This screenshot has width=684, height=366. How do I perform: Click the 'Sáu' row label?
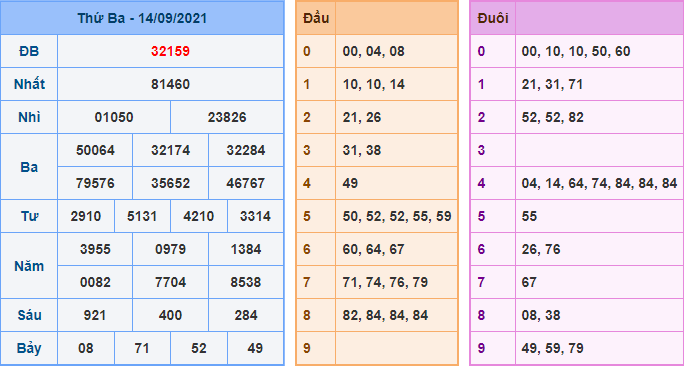pos(29,315)
